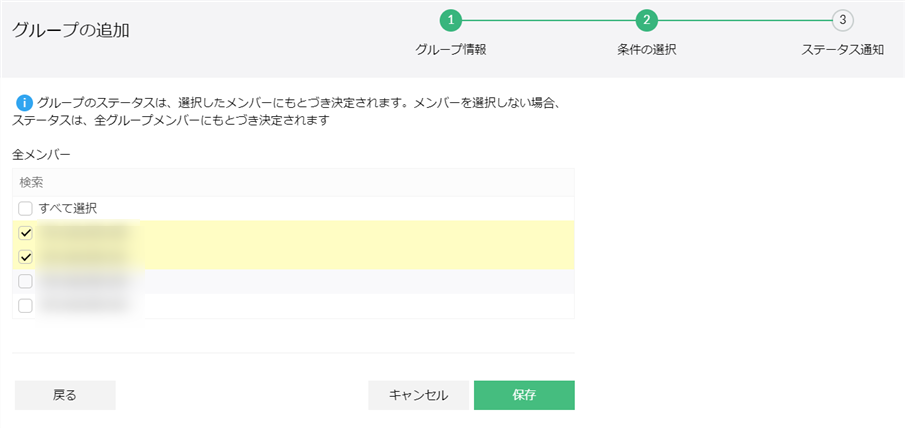Click the step 2 circle indicator

click(647, 20)
